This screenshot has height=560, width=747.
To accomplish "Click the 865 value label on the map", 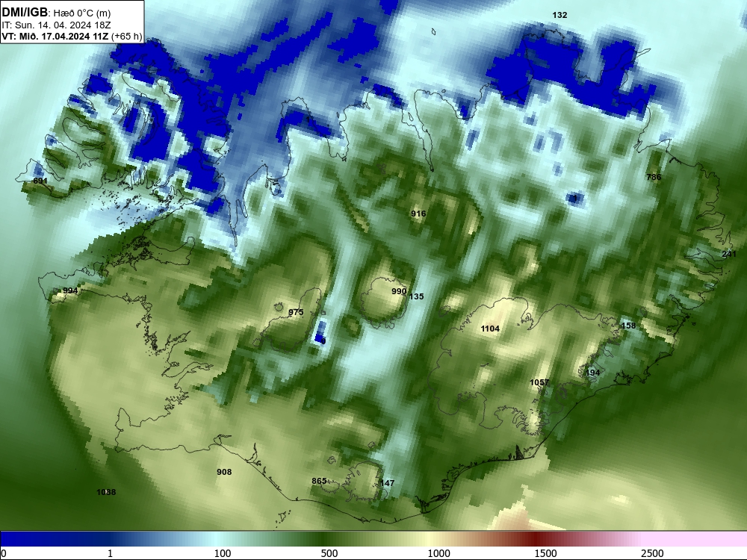I will (319, 481).
